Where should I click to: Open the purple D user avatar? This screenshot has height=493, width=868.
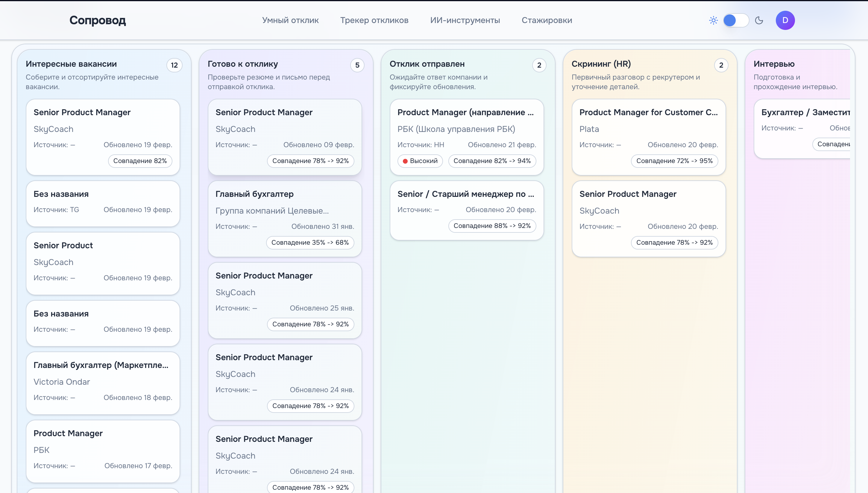pos(785,20)
